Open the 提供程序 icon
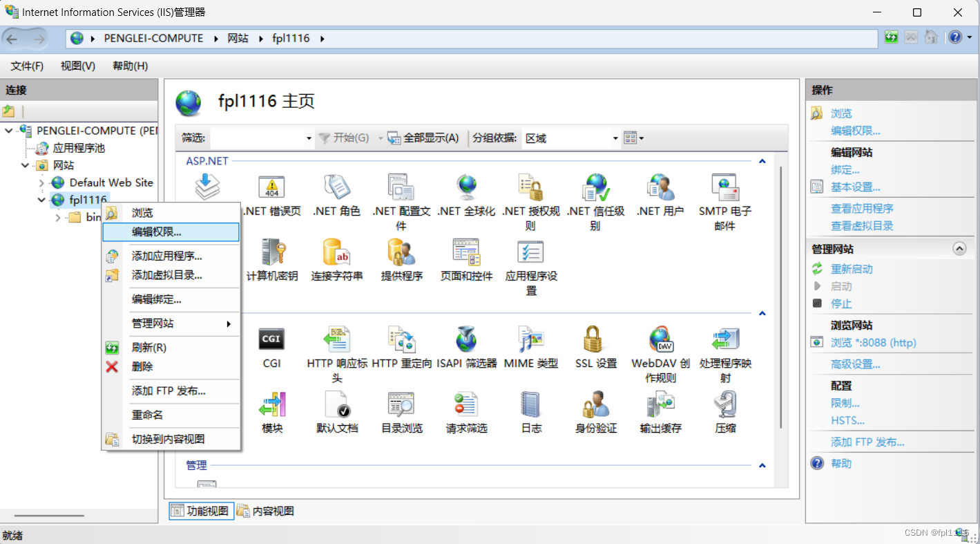 click(401, 252)
